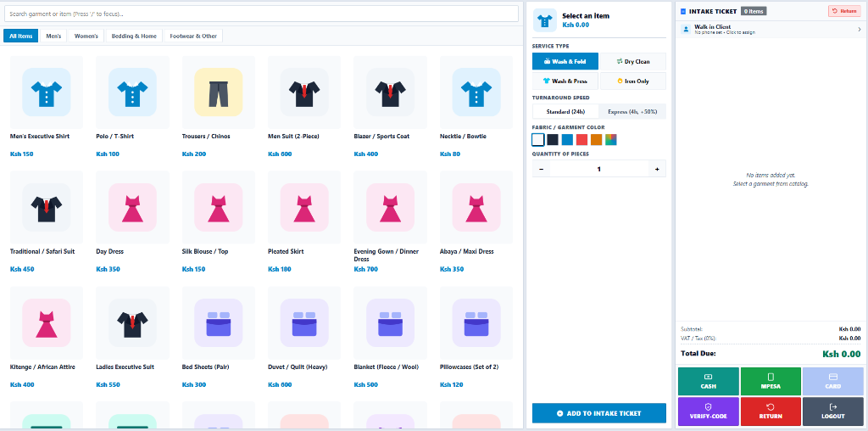868x431 pixels.
Task: Select the Duvet / Quilt (Heavy) icon
Action: [x=304, y=323]
